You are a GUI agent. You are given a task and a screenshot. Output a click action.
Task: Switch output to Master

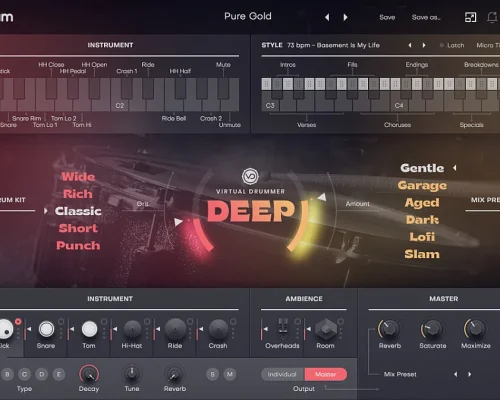326,374
